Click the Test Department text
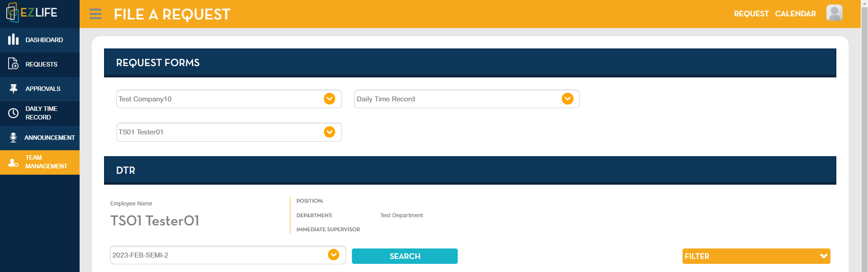868x272 pixels. pyautogui.click(x=401, y=215)
